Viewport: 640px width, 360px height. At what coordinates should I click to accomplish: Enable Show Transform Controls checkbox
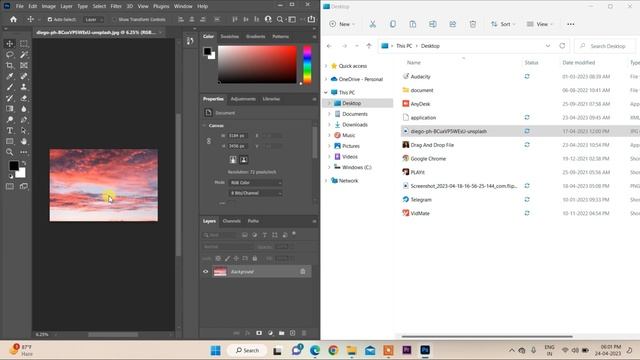[x=114, y=19]
